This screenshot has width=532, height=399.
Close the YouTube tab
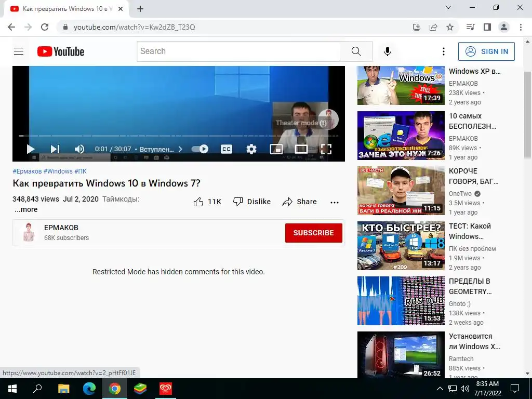point(121,9)
